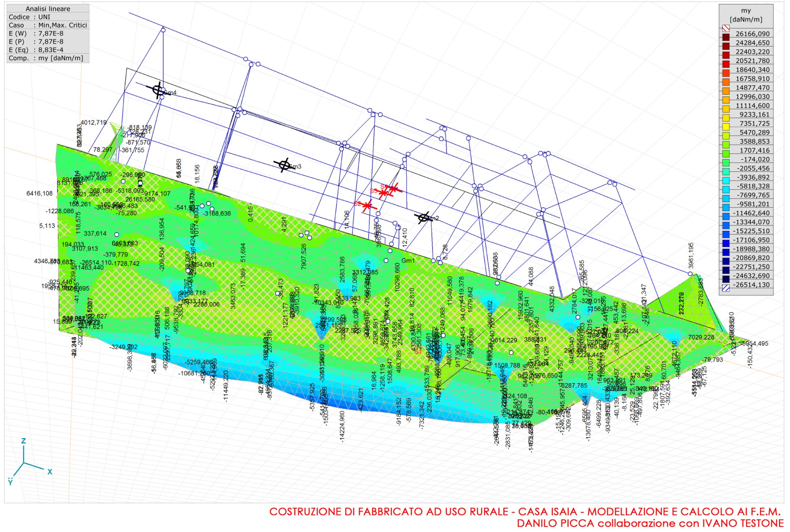This screenshot has height=532, width=790.
Task: Select legend value 14877,470
Action: tap(752, 88)
